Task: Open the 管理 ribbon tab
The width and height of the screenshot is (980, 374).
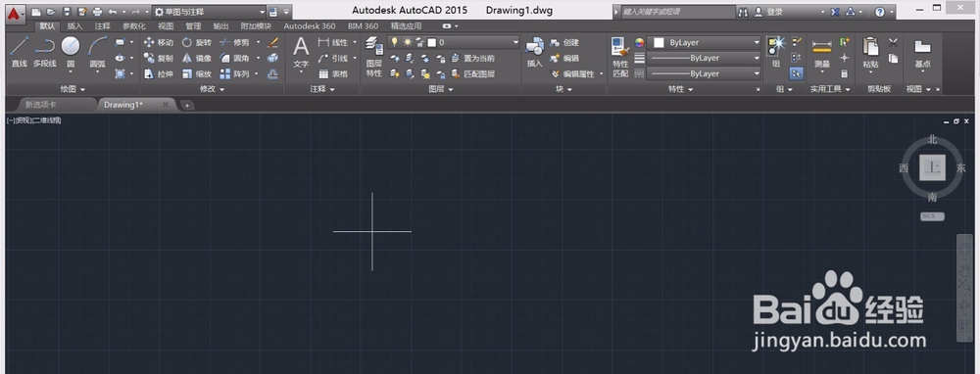Action: pyautogui.click(x=193, y=26)
